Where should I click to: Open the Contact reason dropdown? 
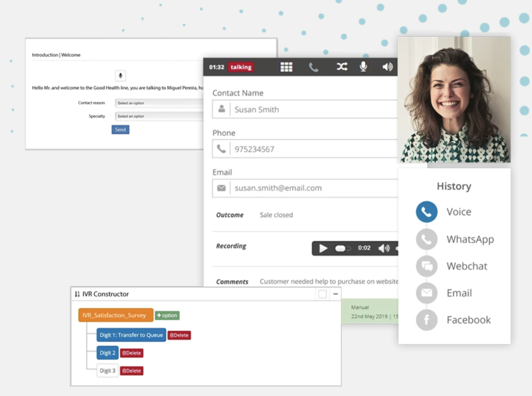158,103
